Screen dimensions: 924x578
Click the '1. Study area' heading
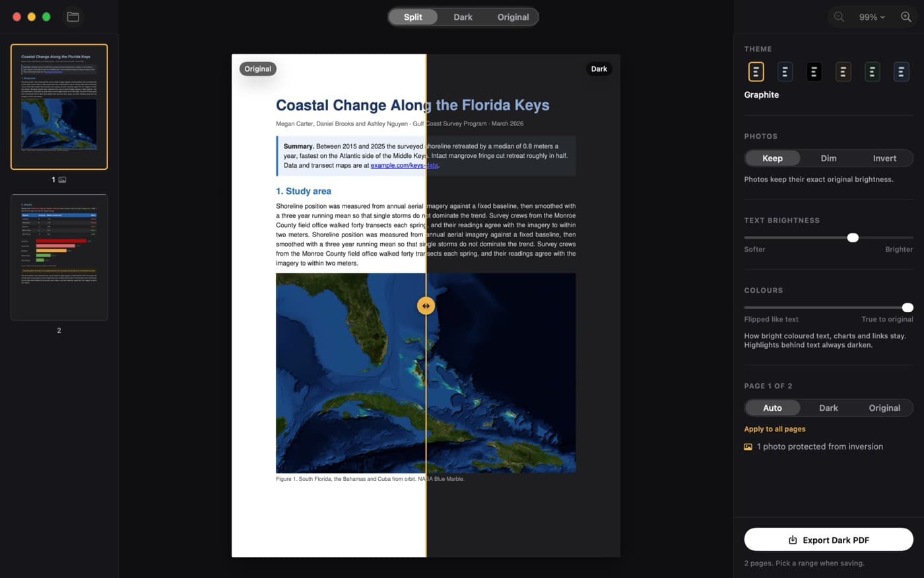point(304,191)
